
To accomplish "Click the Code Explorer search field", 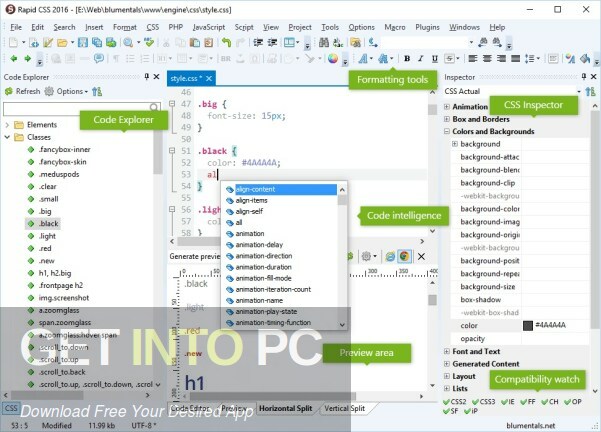I will [x=82, y=108].
